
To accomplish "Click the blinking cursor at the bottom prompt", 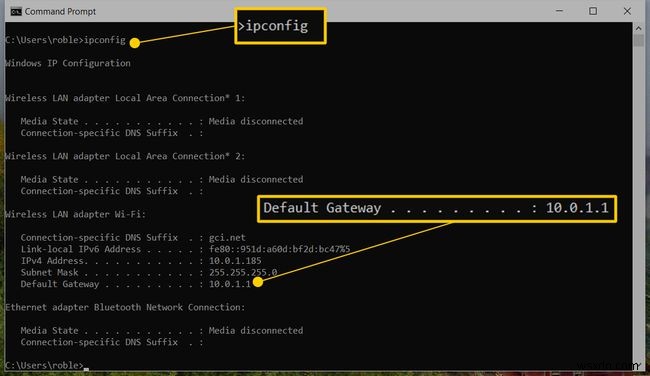I will point(86,368).
